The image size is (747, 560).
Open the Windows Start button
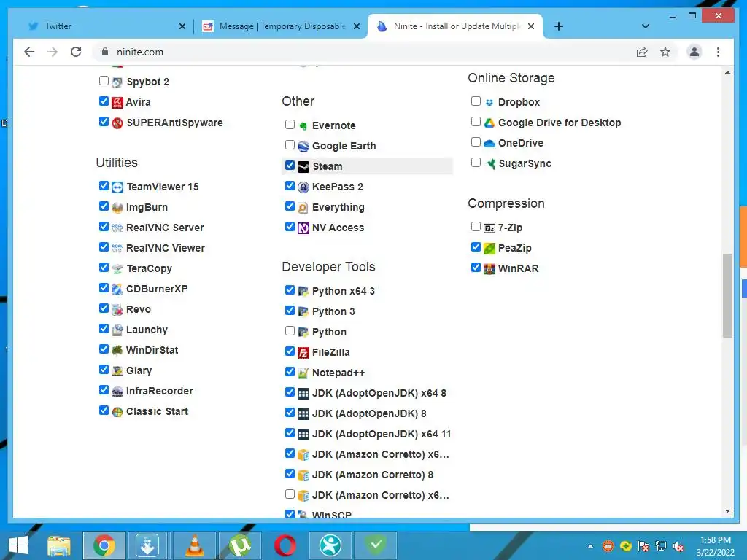tap(18, 545)
